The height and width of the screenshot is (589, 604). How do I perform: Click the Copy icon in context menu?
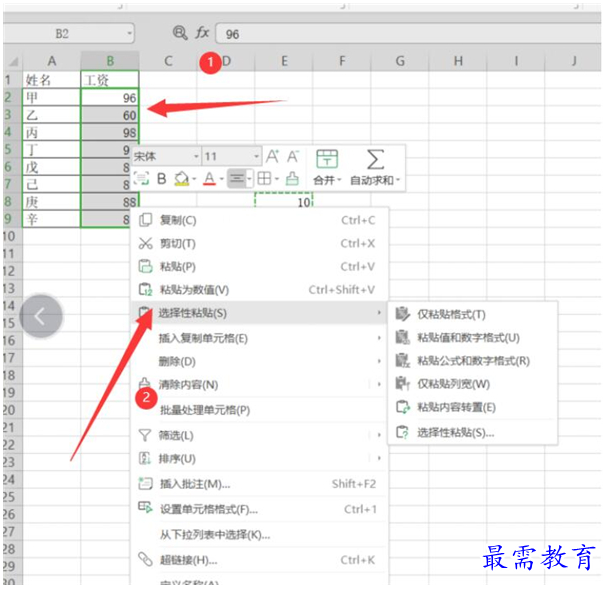[146, 220]
